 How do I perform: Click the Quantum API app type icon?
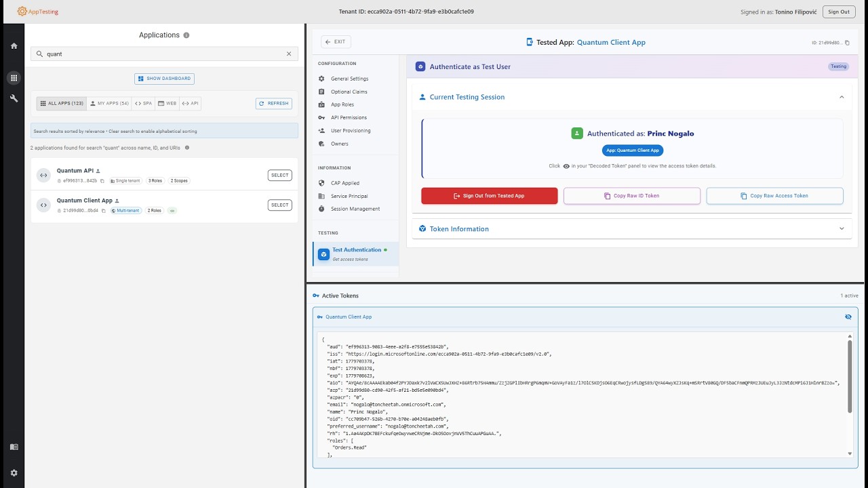pos(43,175)
